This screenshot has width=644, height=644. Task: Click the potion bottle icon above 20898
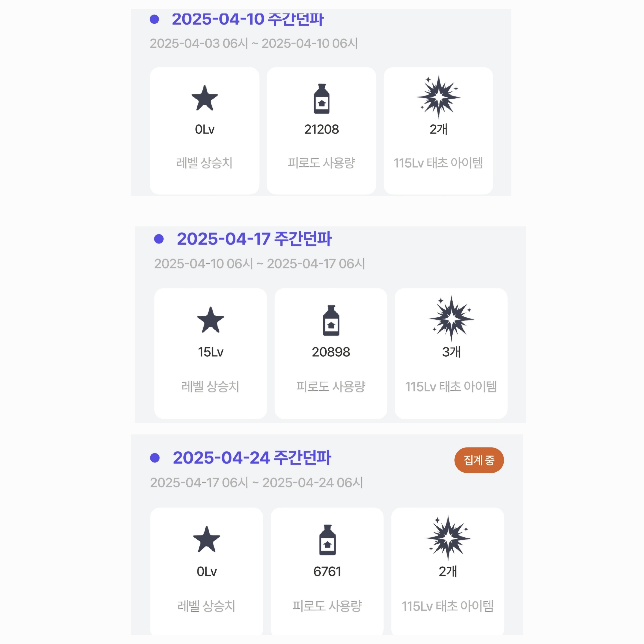click(x=331, y=320)
